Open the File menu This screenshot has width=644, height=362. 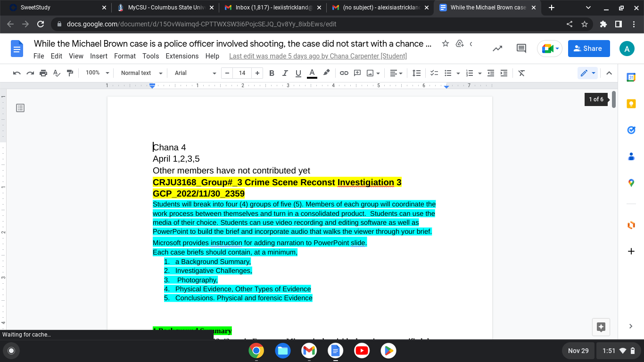(x=39, y=56)
